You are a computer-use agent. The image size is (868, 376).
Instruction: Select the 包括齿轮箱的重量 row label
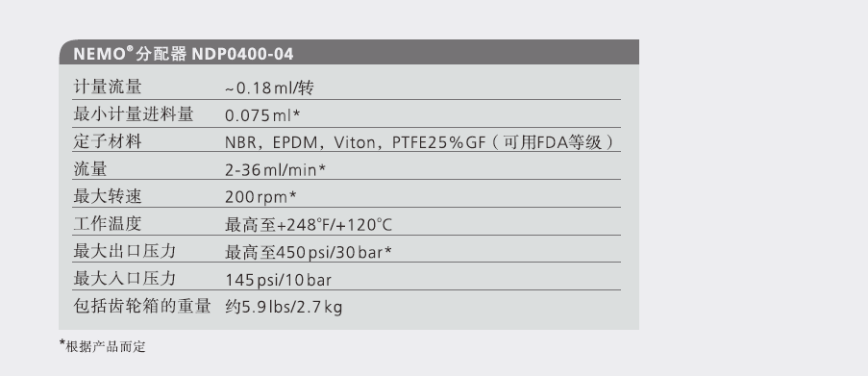[142, 306]
